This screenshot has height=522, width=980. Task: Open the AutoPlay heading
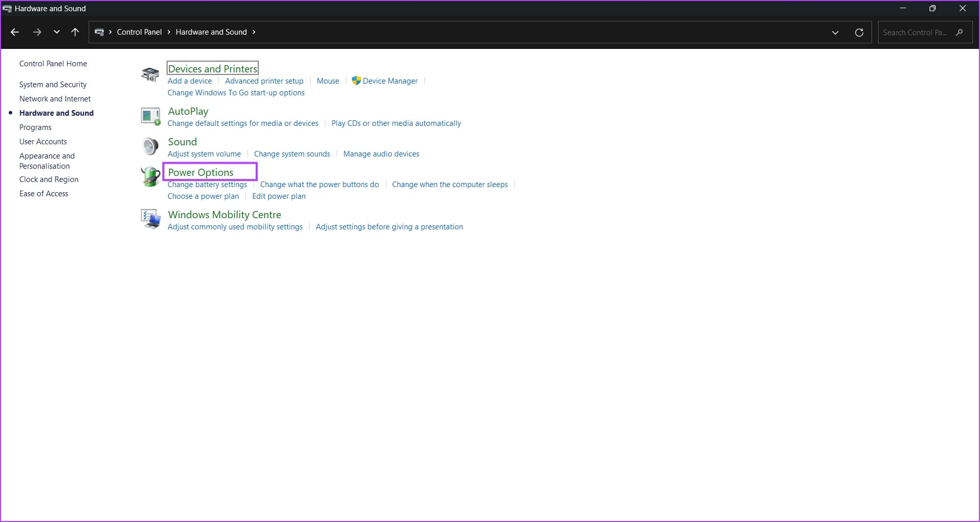(188, 111)
